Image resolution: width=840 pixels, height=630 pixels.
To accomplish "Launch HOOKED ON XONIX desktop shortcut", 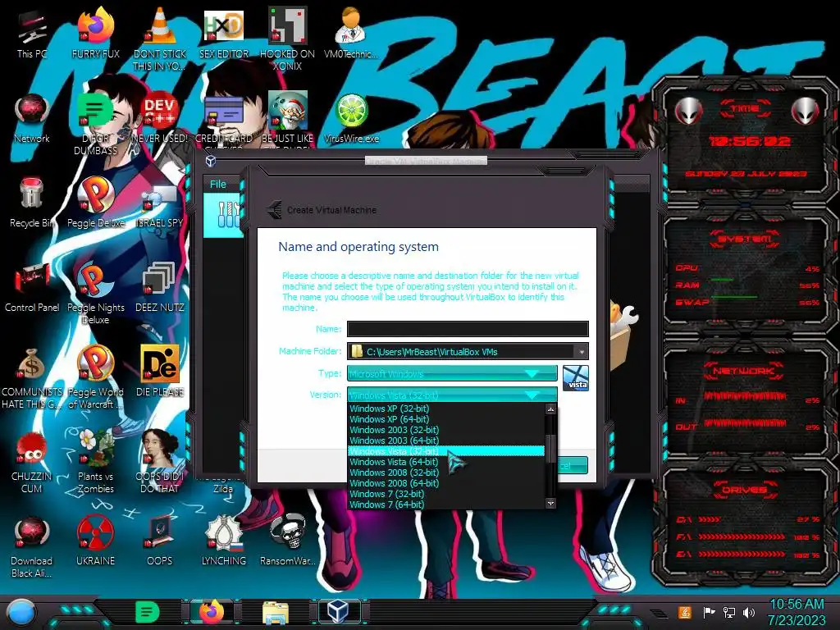I will pos(288,38).
